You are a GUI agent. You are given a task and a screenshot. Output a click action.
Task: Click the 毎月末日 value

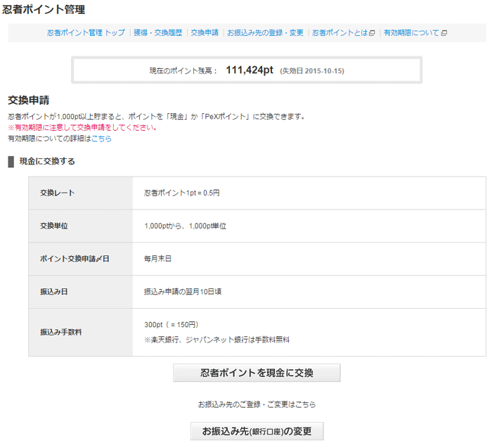(158, 259)
